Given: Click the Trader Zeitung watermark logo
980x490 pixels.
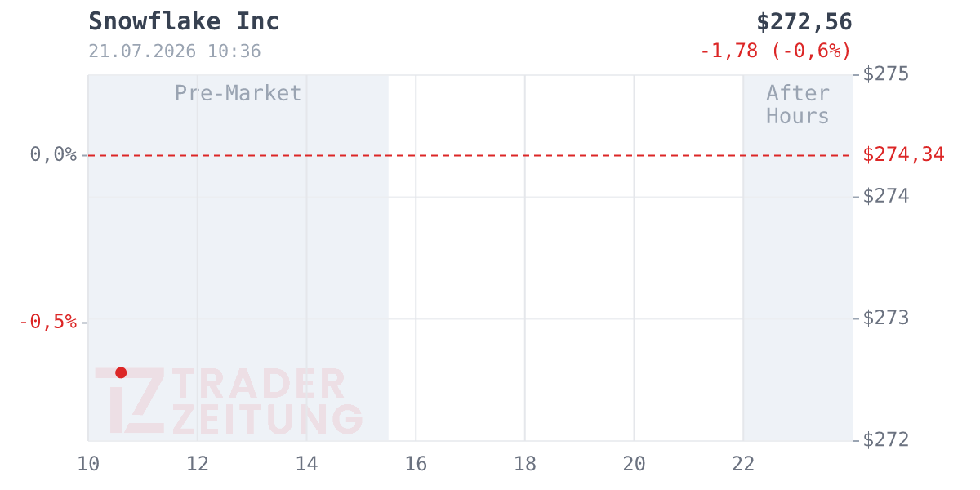Looking at the screenshot, I should [x=229, y=401].
